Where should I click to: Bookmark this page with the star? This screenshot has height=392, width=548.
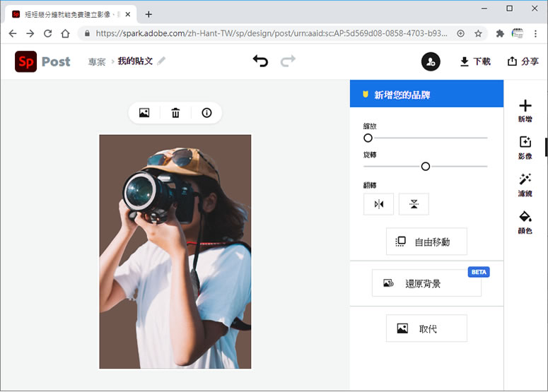point(478,33)
